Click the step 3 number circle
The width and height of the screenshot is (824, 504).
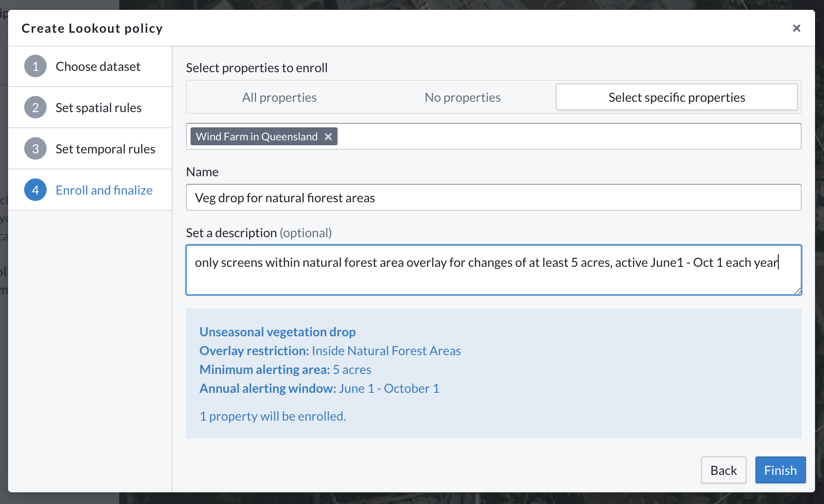pos(35,149)
